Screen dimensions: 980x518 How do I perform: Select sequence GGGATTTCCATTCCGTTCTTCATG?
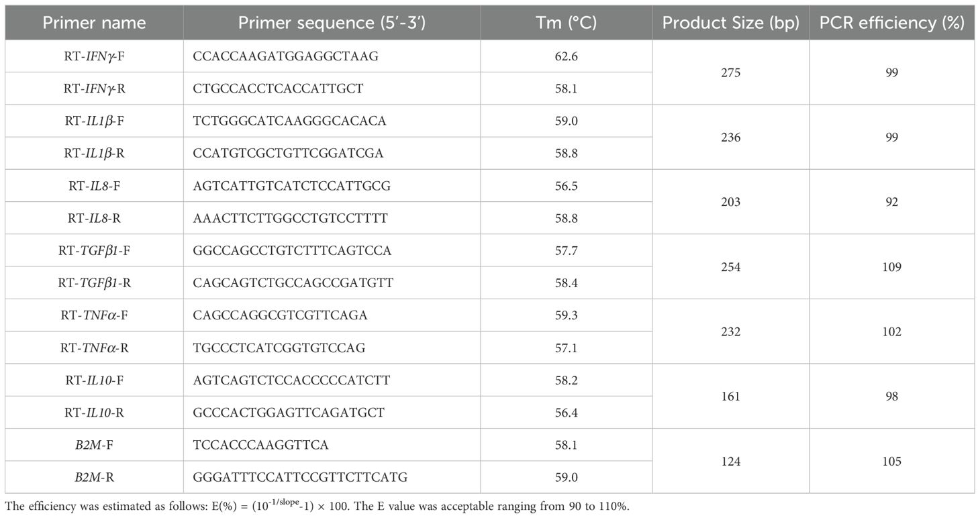point(300,477)
